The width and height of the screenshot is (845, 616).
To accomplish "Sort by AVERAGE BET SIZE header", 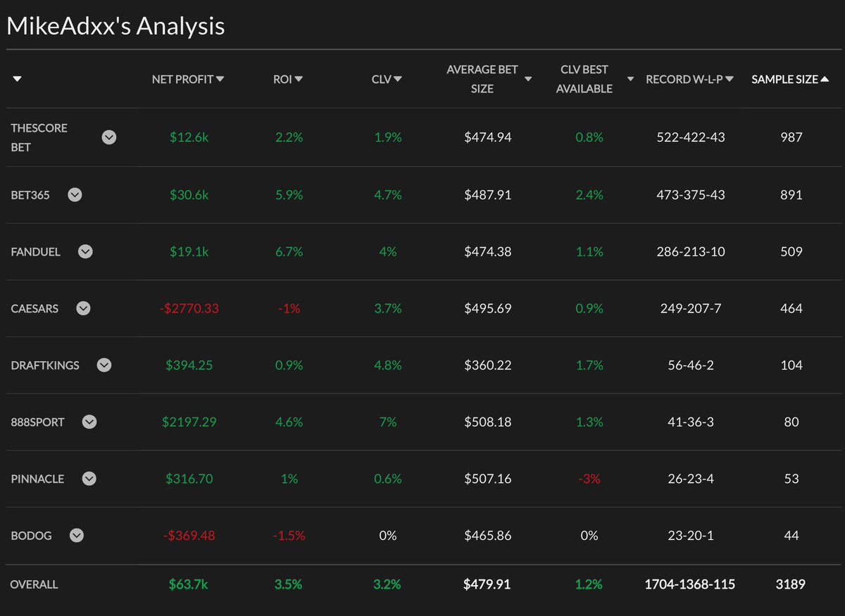I will [x=489, y=80].
